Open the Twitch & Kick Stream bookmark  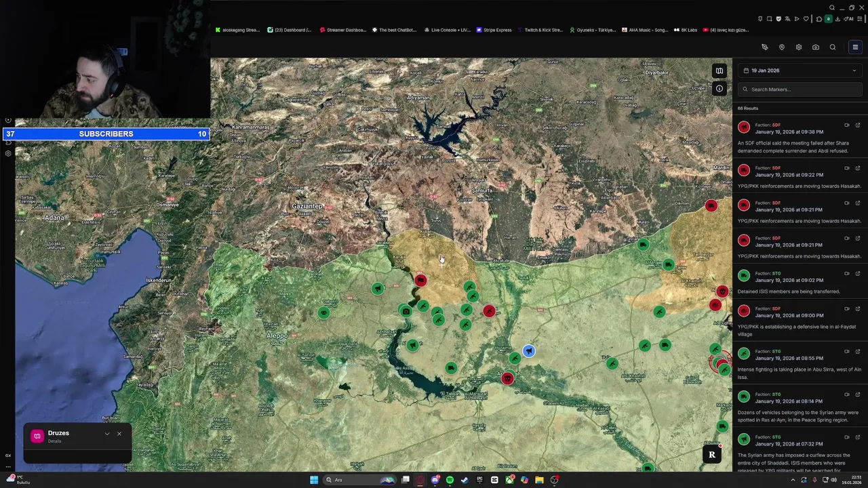[540, 30]
